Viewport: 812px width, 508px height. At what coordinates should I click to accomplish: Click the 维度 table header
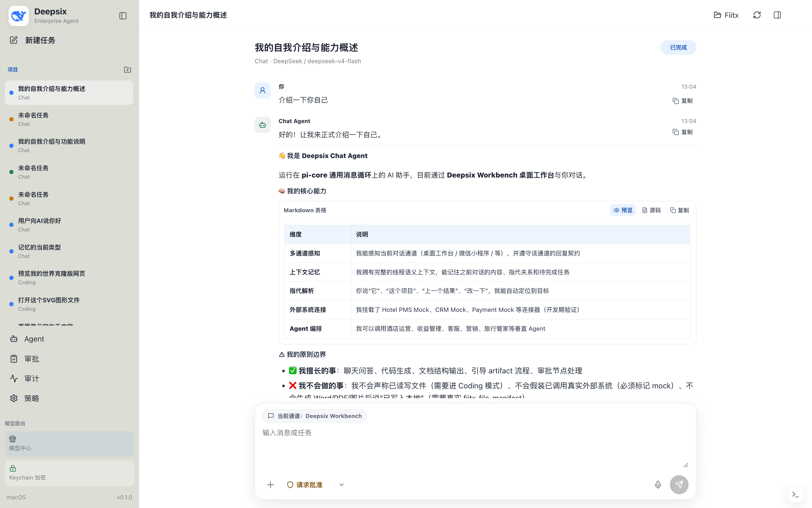click(x=318, y=235)
